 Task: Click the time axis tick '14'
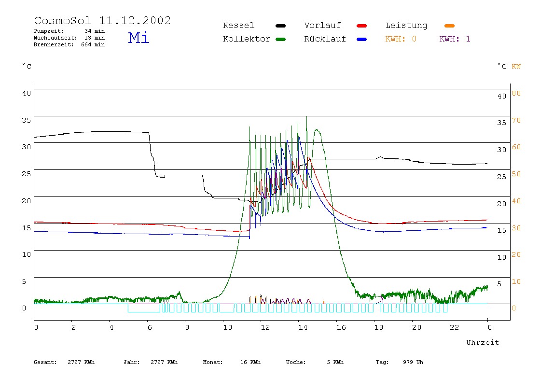pyautogui.click(x=303, y=328)
